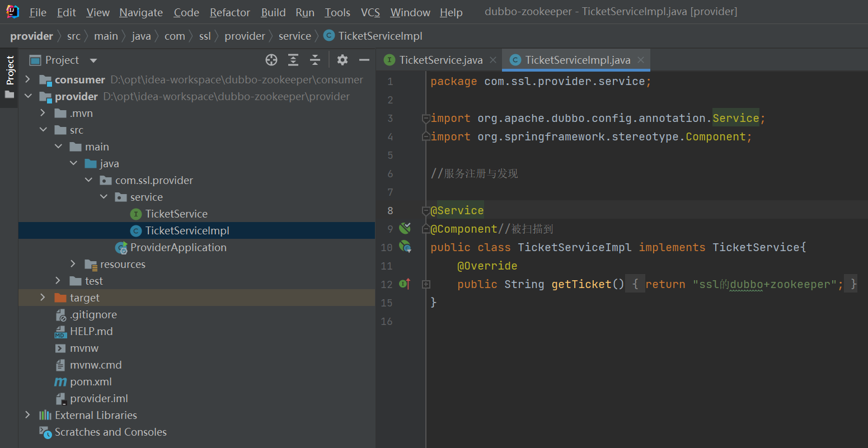
Task: Click the java breadcrumb in navigation bar
Action: (141, 36)
